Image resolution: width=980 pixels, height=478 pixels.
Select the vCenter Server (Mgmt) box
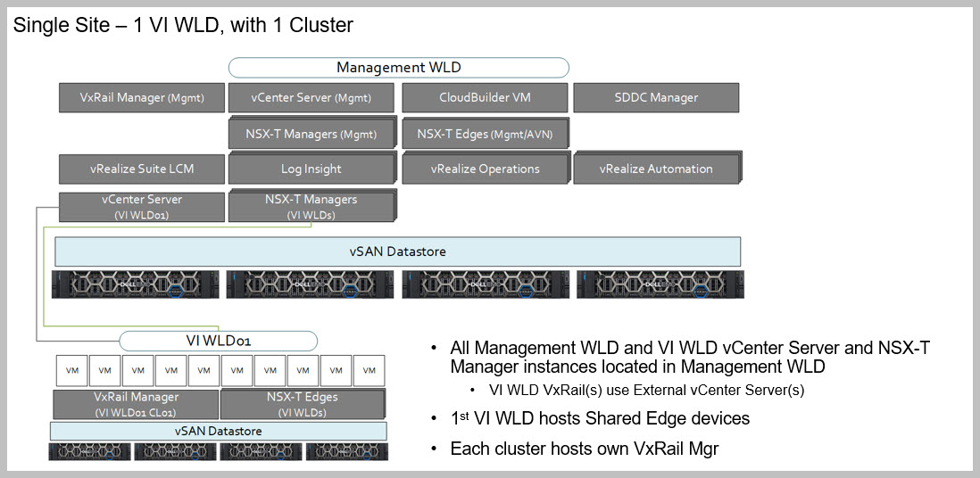[311, 98]
